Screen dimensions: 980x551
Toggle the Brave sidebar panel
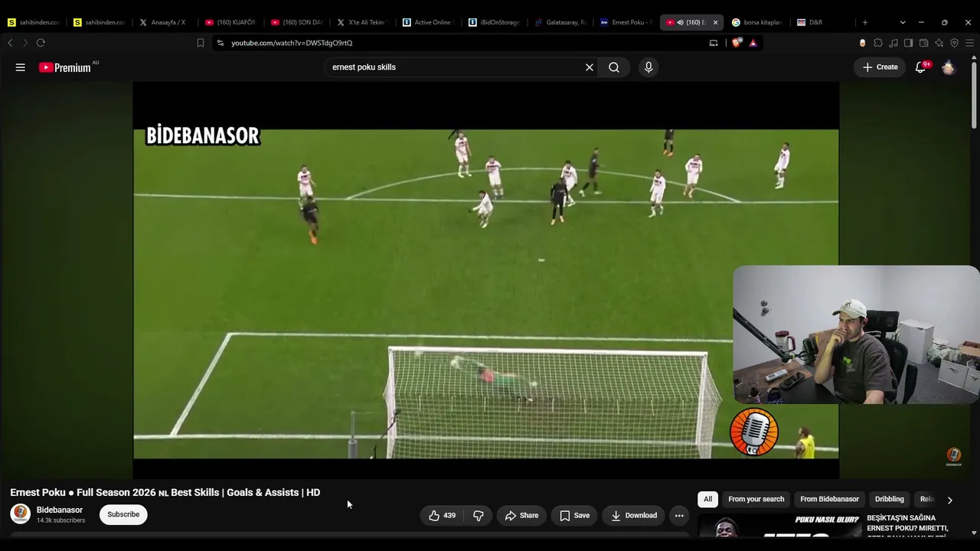tap(908, 43)
